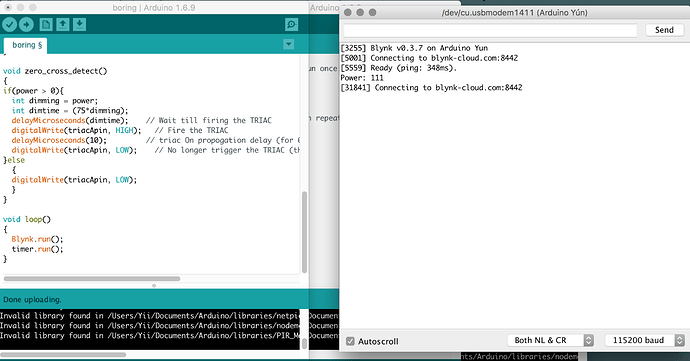Upload the sketch with arrow icon

(x=26, y=25)
